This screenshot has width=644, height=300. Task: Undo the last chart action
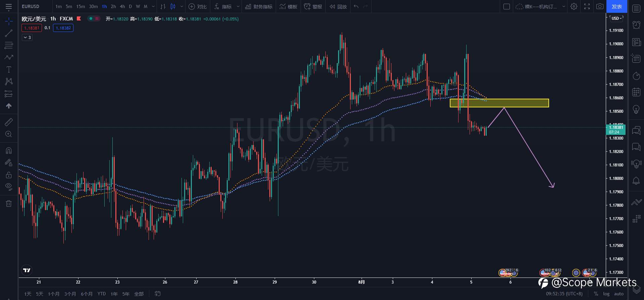tap(356, 6)
